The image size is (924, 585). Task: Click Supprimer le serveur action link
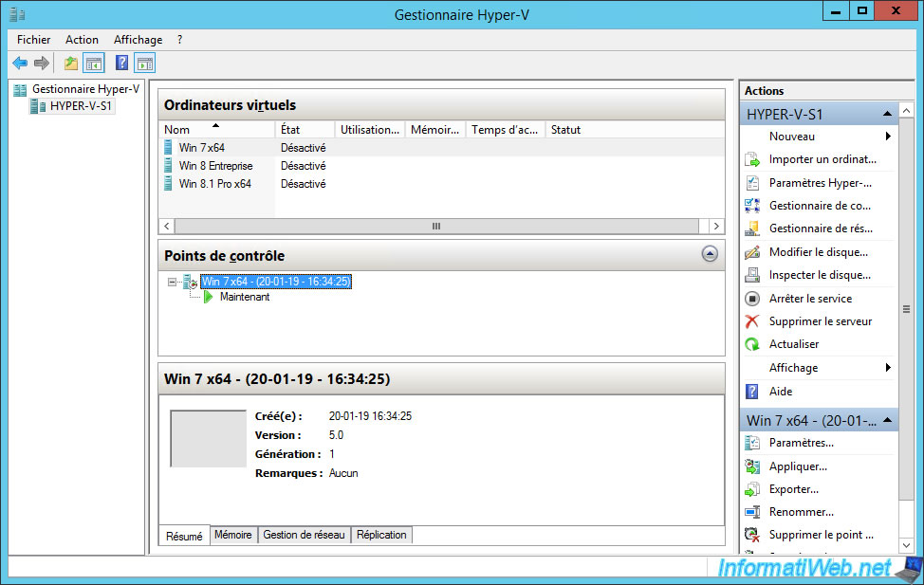point(821,321)
